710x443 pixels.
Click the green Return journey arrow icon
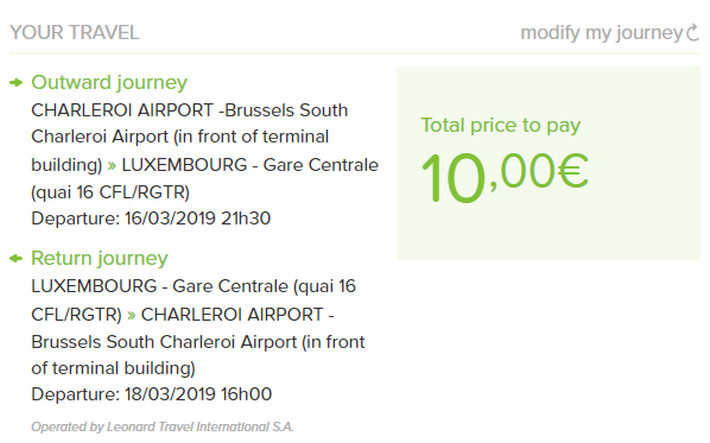17,259
